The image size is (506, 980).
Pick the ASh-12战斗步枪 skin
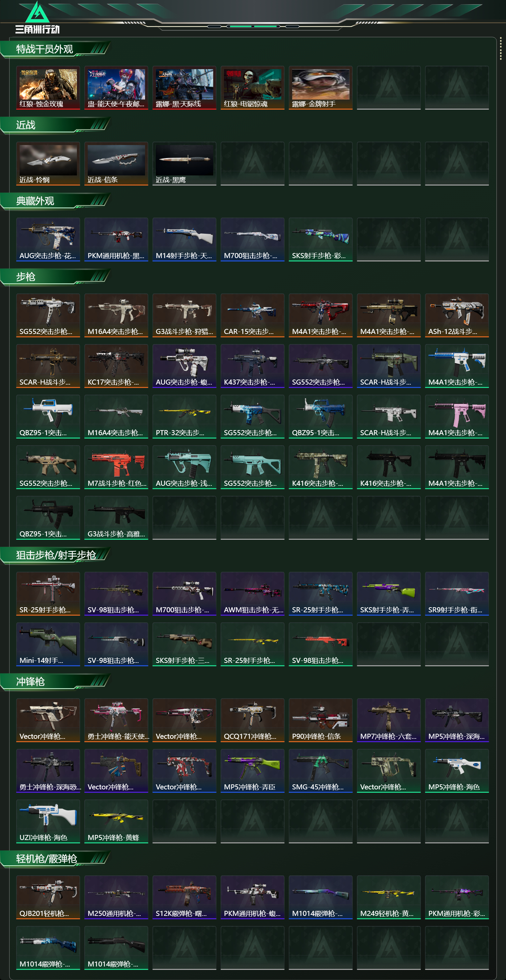click(456, 315)
